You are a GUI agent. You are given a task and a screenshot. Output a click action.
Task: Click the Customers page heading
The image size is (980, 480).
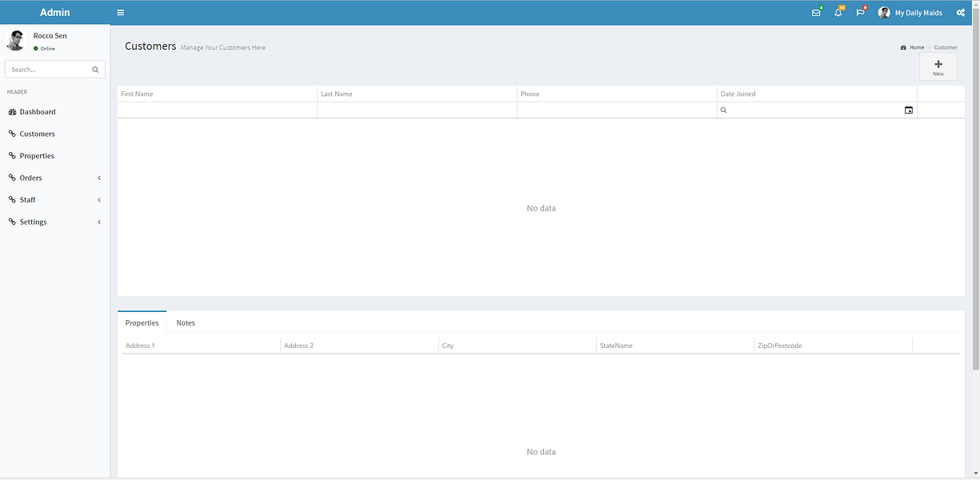(150, 46)
